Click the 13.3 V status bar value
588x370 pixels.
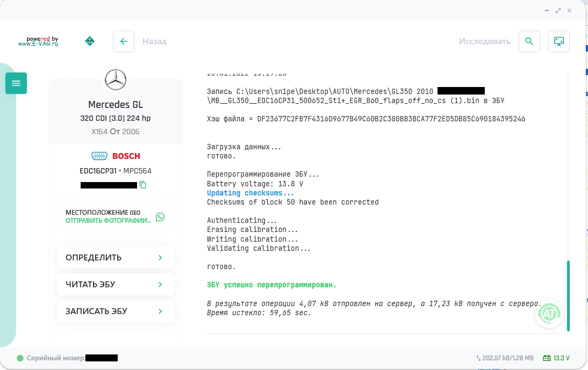561,358
